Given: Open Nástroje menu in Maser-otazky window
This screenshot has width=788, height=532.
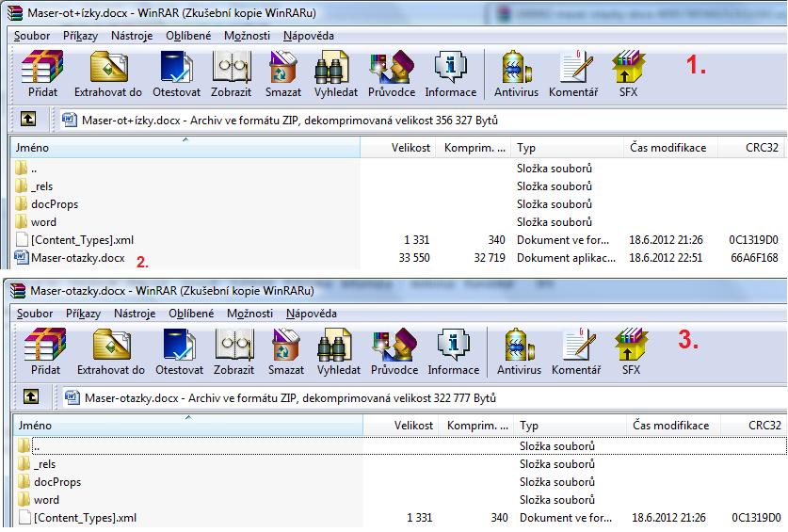Looking at the screenshot, I should 135,314.
